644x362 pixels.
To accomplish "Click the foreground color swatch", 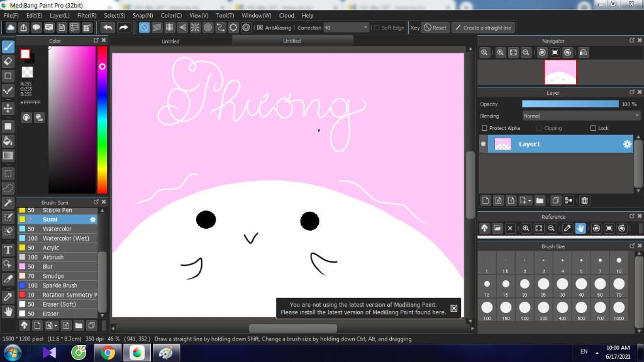I will pyautogui.click(x=25, y=54).
